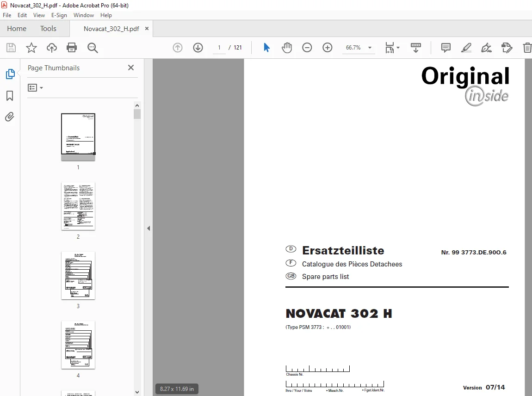The image size is (532, 396).
Task: Switch to the Tools tab
Action: click(x=48, y=29)
